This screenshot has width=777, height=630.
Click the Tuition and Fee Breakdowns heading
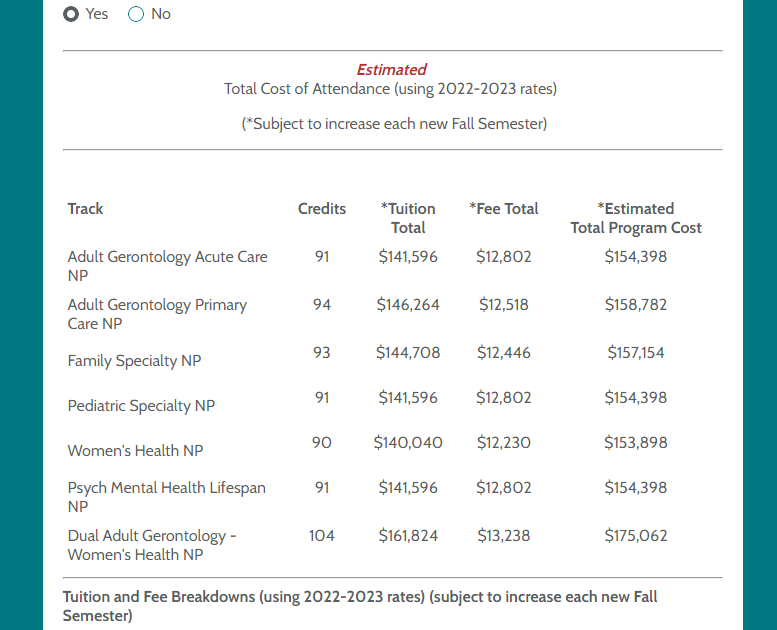[x=360, y=606]
